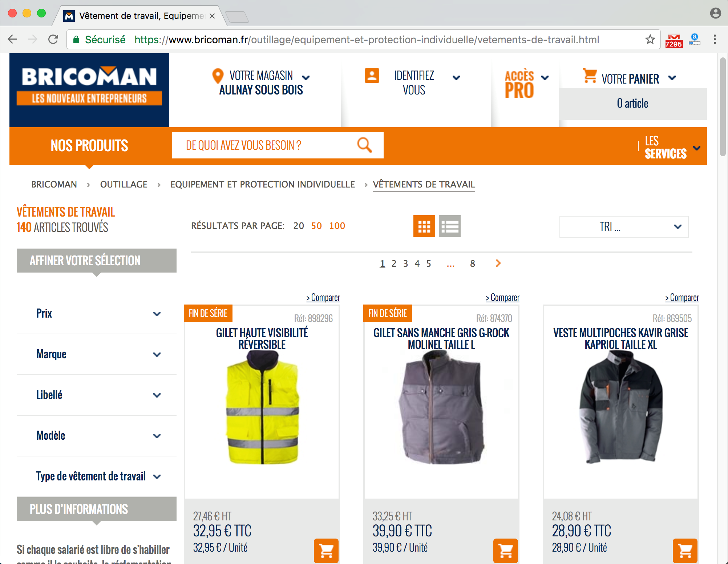Show 20 results per page
Image resolution: width=728 pixels, height=564 pixels.
pos(299,226)
